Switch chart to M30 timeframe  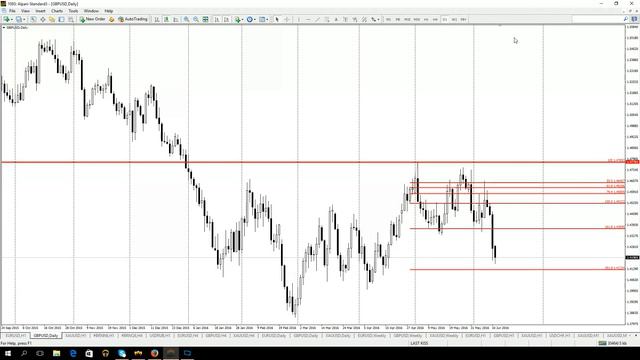click(416, 19)
